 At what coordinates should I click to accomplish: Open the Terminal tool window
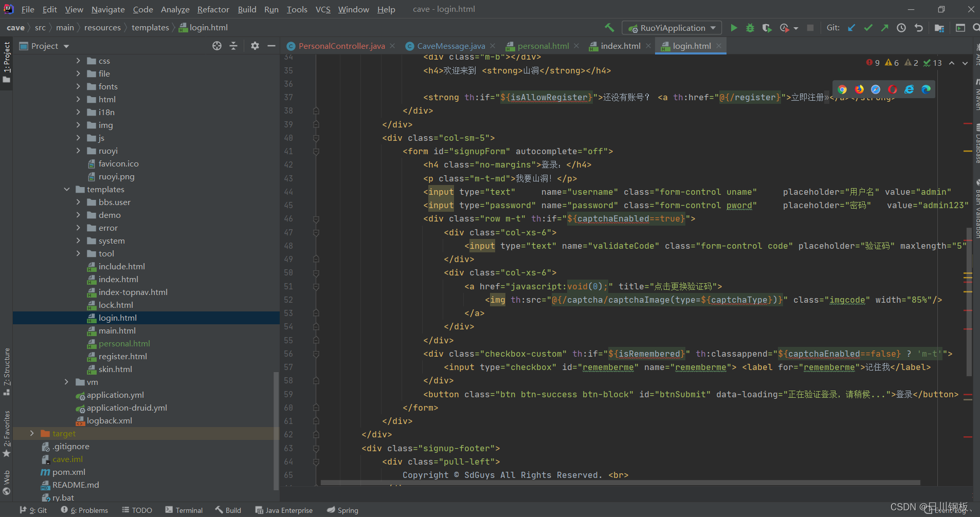click(184, 510)
